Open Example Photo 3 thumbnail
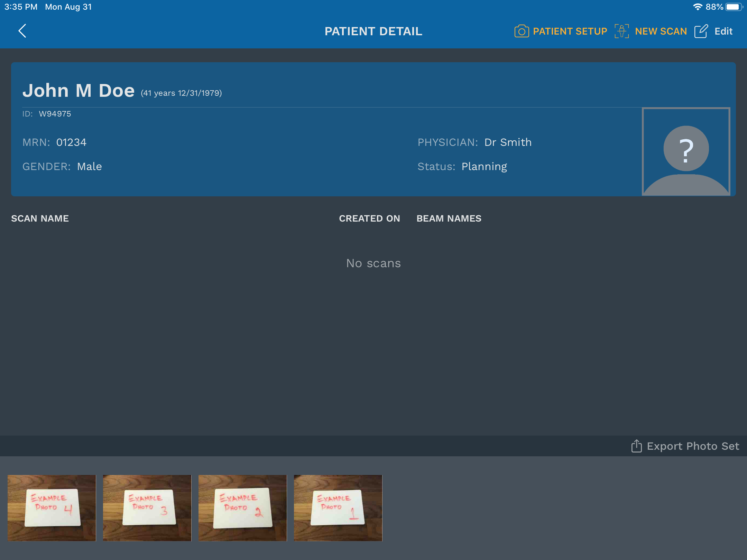747x560 pixels. (147, 507)
